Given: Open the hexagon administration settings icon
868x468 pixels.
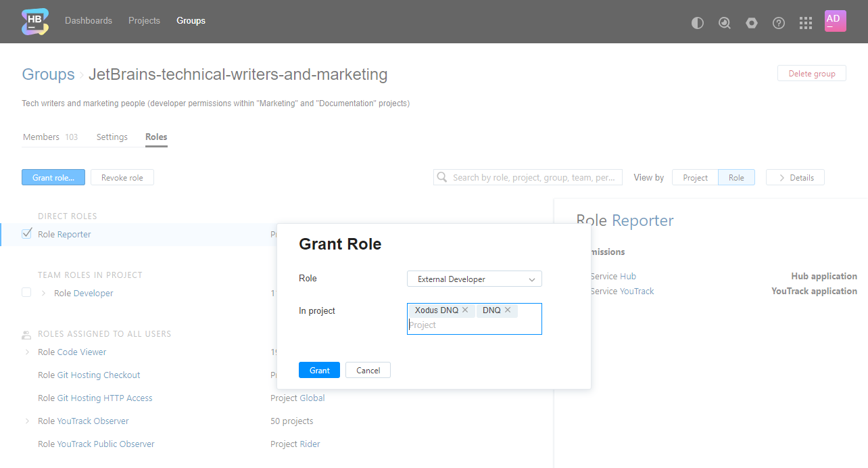Looking at the screenshot, I should (x=752, y=23).
